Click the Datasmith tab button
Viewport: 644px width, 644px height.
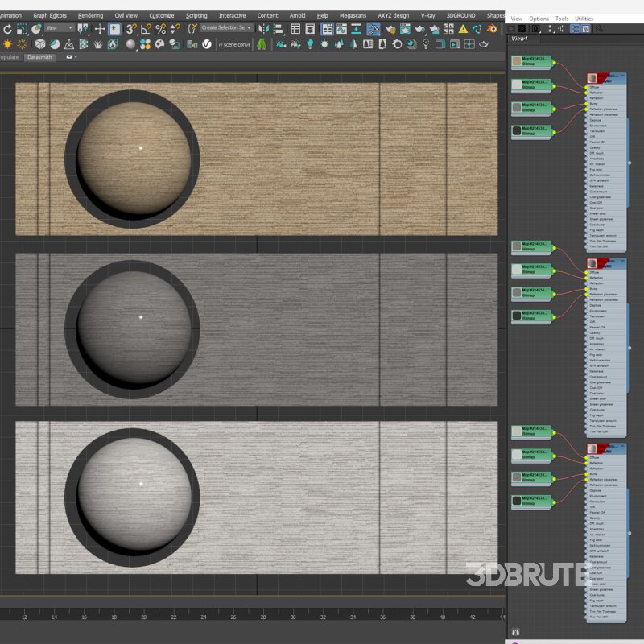[39, 57]
